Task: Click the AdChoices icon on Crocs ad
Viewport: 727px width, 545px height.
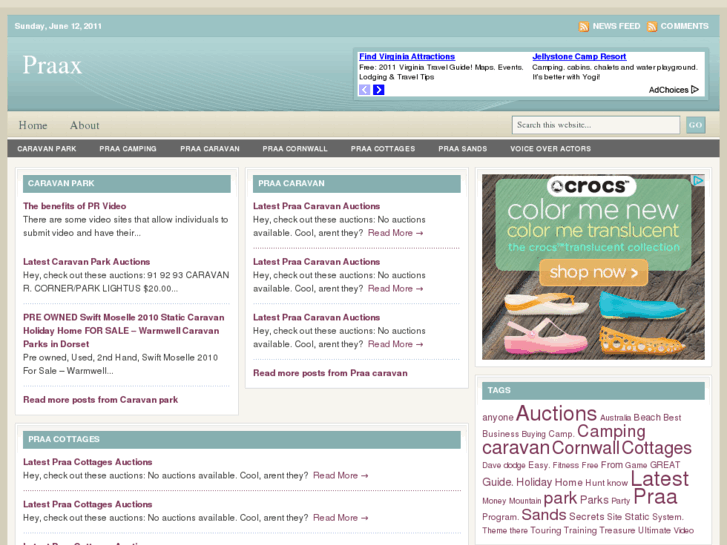Action: [x=698, y=180]
